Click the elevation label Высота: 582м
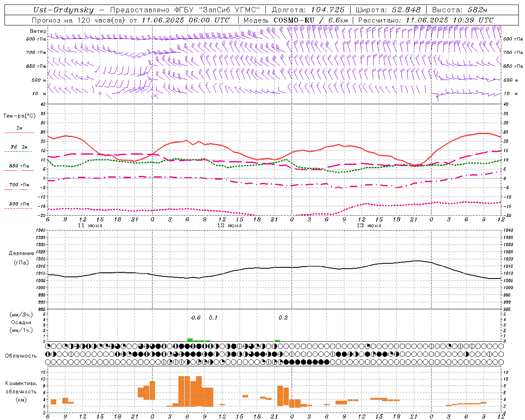This screenshot has width=525, height=420. coord(460,10)
